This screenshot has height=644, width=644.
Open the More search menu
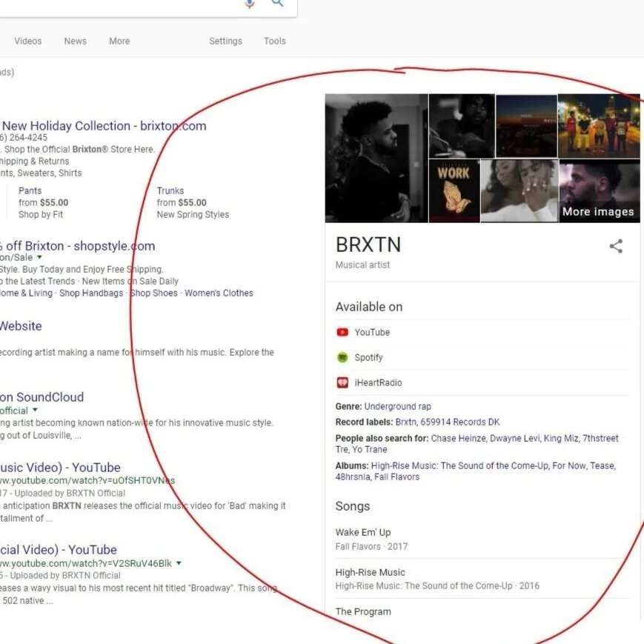pyautogui.click(x=119, y=41)
